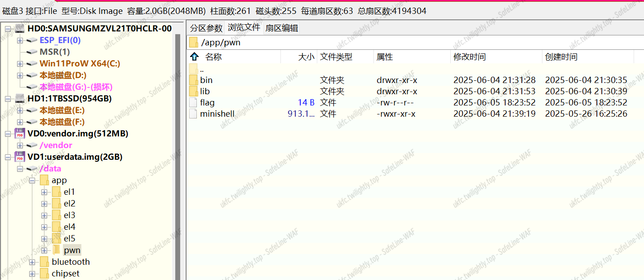
Task: Expand the ESP_EFI(0) partition node
Action: [20, 40]
